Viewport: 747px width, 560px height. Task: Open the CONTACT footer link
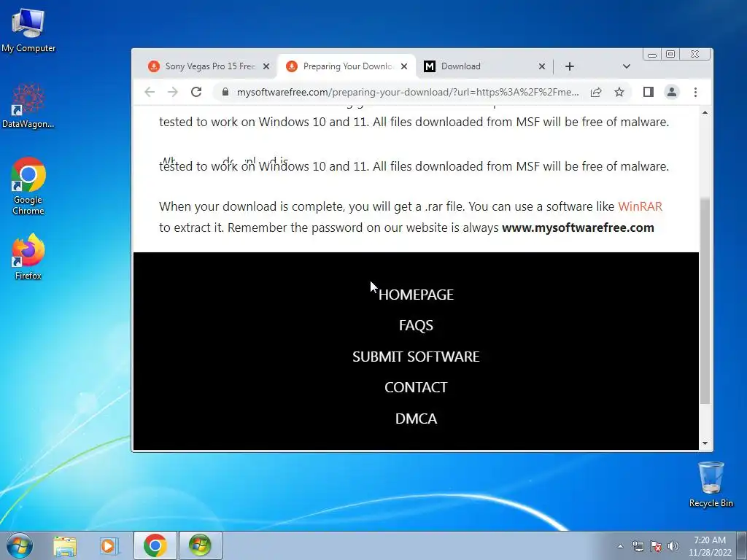coord(416,387)
